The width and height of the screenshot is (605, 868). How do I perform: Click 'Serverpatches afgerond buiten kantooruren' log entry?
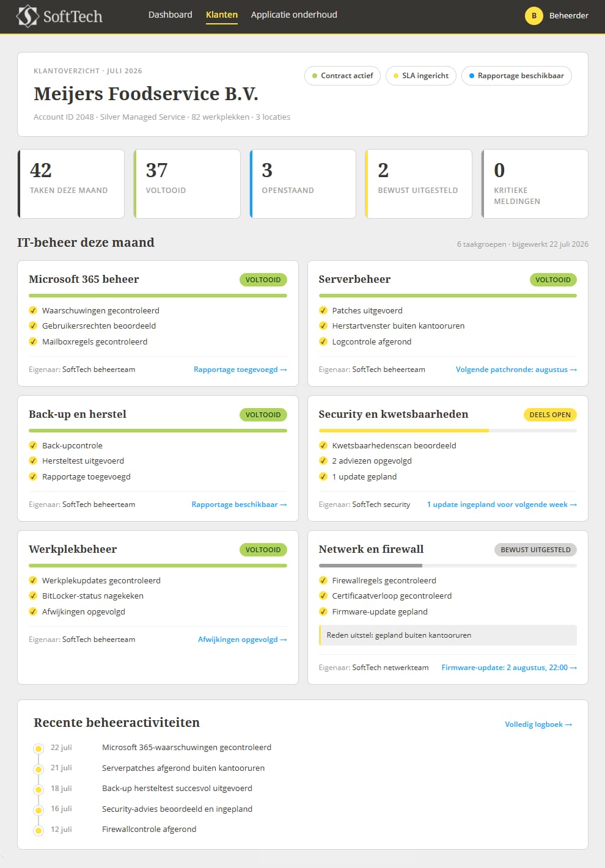pos(183,768)
